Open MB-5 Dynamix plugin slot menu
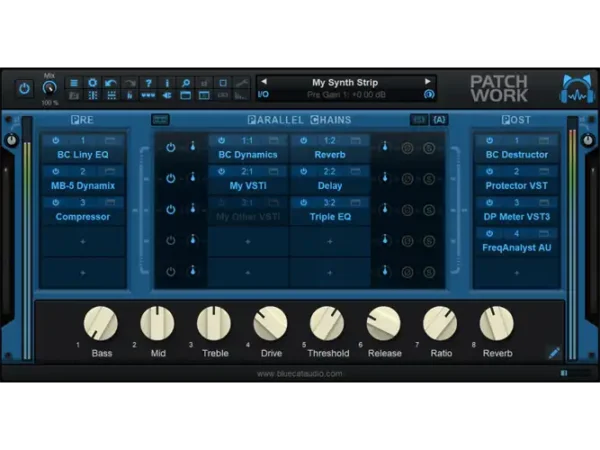This screenshot has height=450, width=600. (x=83, y=186)
